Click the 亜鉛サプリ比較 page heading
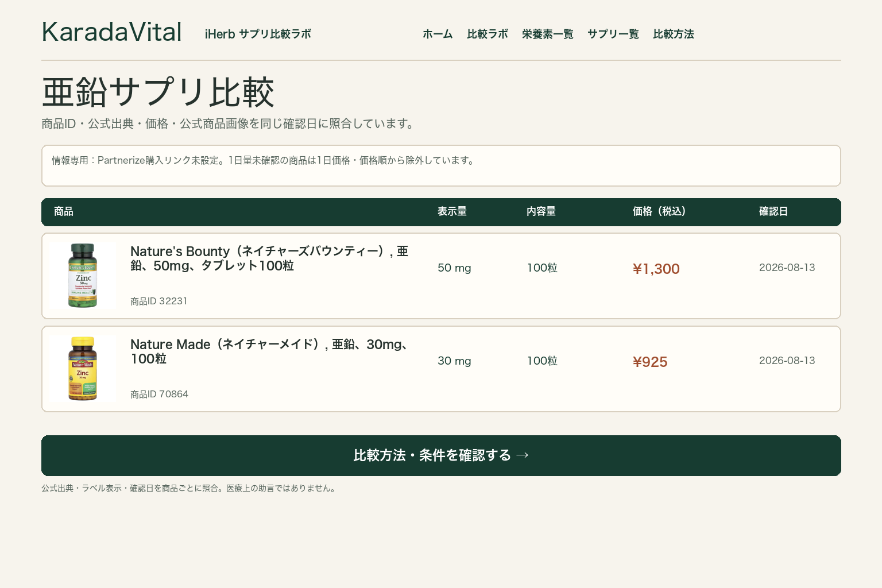The image size is (882, 588). [x=158, y=92]
